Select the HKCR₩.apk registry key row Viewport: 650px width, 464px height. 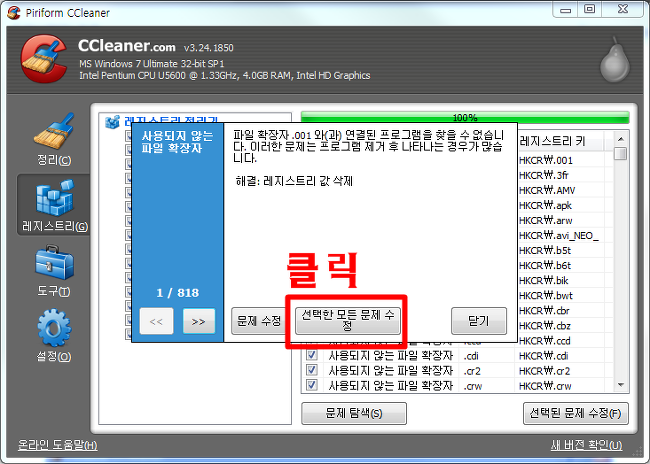[x=545, y=205]
